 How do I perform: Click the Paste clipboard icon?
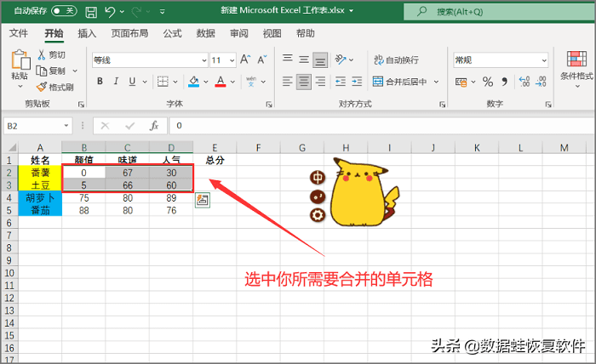[20, 60]
